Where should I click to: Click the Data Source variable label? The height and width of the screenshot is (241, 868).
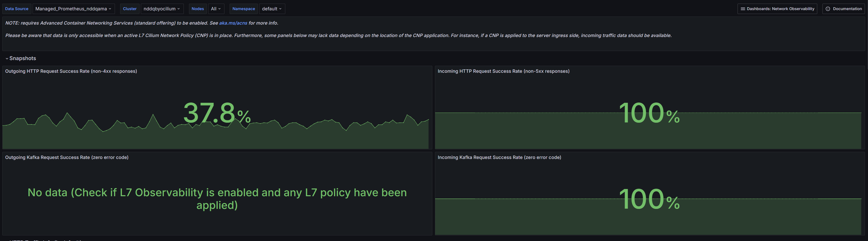[x=17, y=9]
